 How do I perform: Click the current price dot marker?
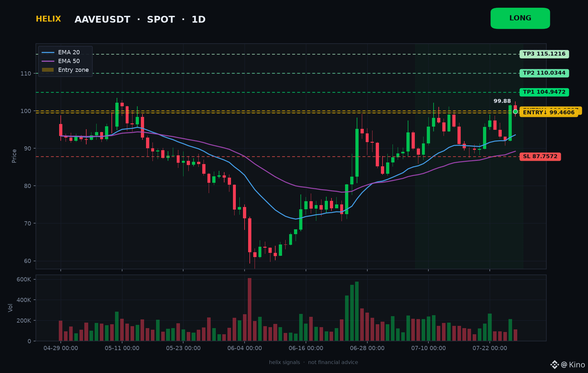click(515, 112)
